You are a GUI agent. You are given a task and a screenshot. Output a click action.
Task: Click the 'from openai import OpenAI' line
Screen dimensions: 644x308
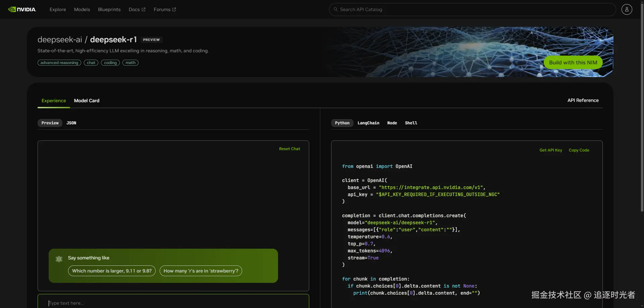tap(377, 166)
